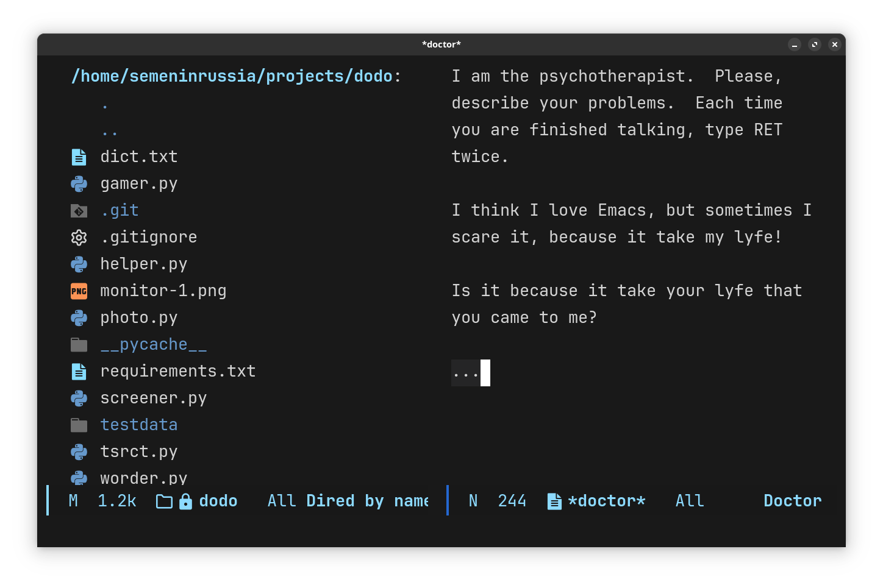
Task: Open screener.py in Dired
Action: pos(154,398)
